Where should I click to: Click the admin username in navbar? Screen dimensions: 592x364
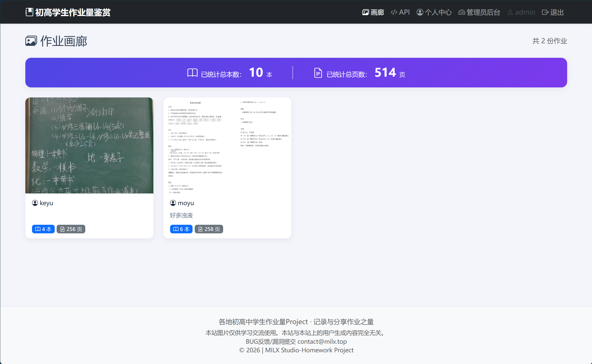coord(521,12)
